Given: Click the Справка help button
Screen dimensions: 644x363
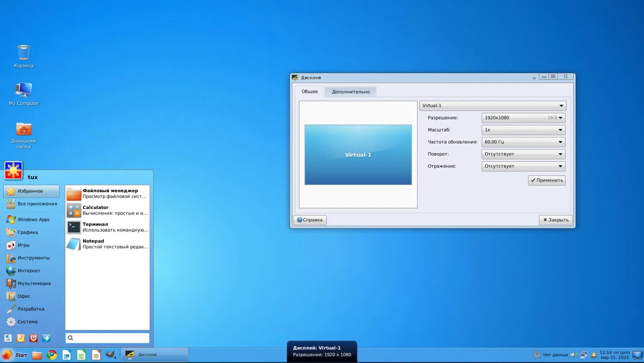Looking at the screenshot, I should click(x=310, y=220).
